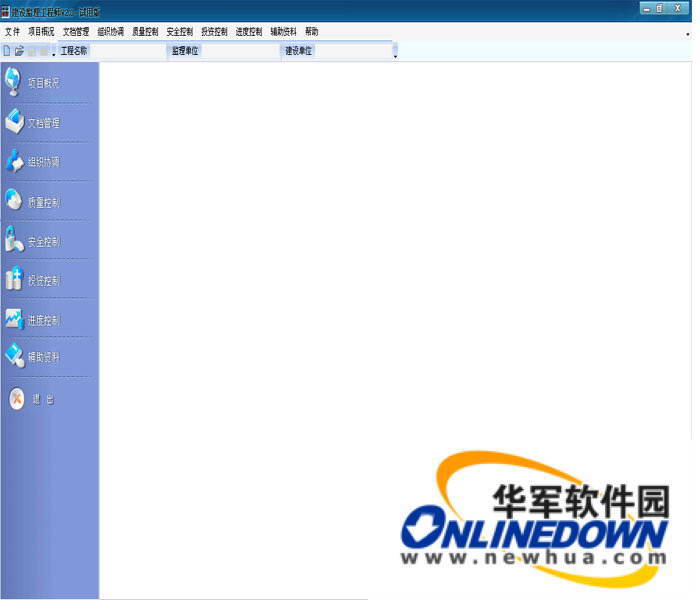Click the 组织协调 sidebar label
The width and height of the screenshot is (700, 600).
click(44, 162)
